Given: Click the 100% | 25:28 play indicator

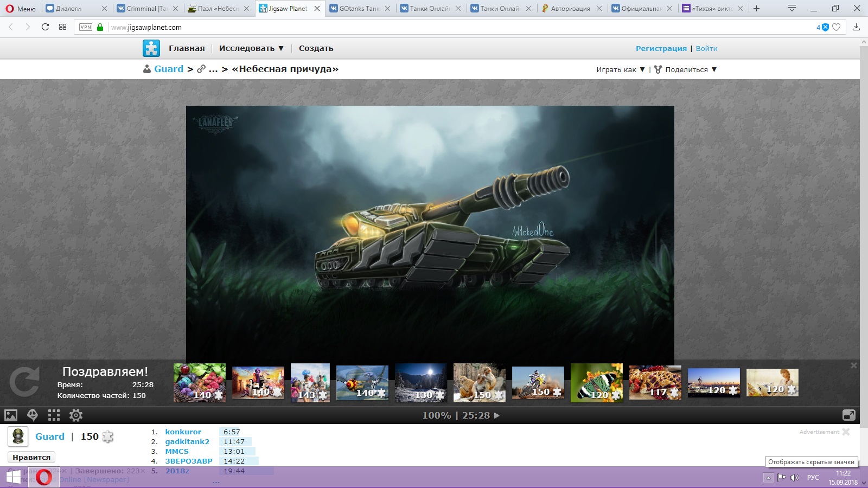Looking at the screenshot, I should click(461, 415).
